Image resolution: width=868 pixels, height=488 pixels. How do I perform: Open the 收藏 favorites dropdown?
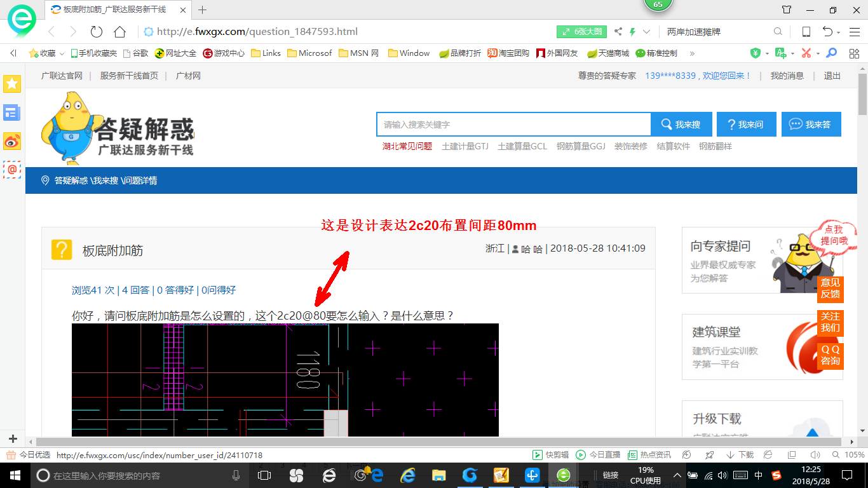[46, 53]
